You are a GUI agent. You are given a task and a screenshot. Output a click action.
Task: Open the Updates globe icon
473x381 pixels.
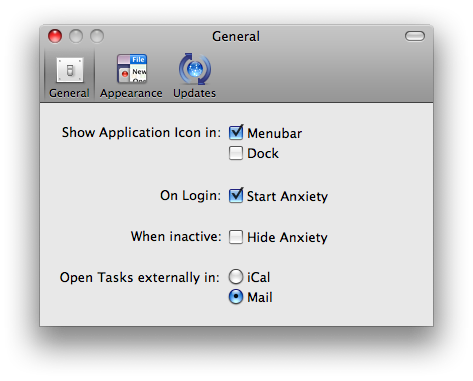pos(195,69)
